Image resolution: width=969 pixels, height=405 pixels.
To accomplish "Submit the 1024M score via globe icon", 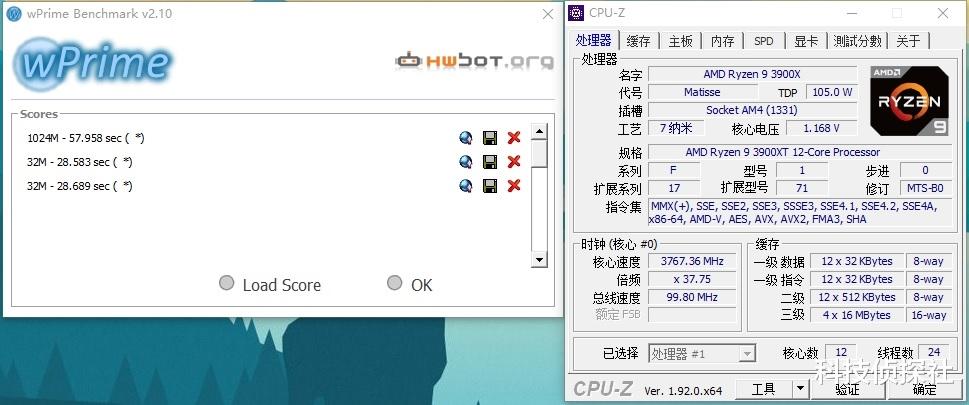I will [x=466, y=138].
